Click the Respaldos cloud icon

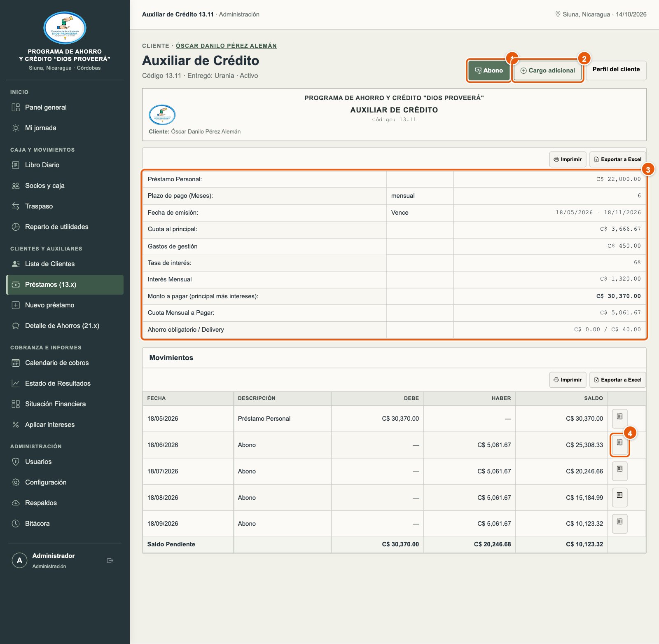(16, 503)
